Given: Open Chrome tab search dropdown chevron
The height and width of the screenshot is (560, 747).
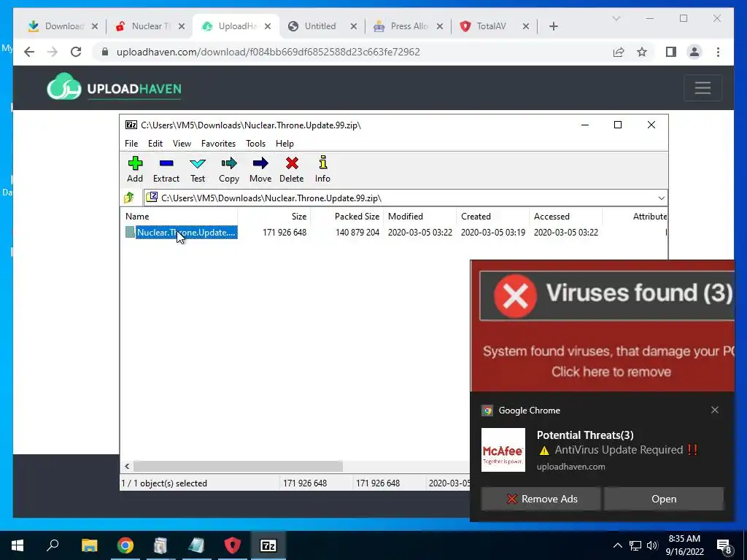Looking at the screenshot, I should tap(616, 18).
